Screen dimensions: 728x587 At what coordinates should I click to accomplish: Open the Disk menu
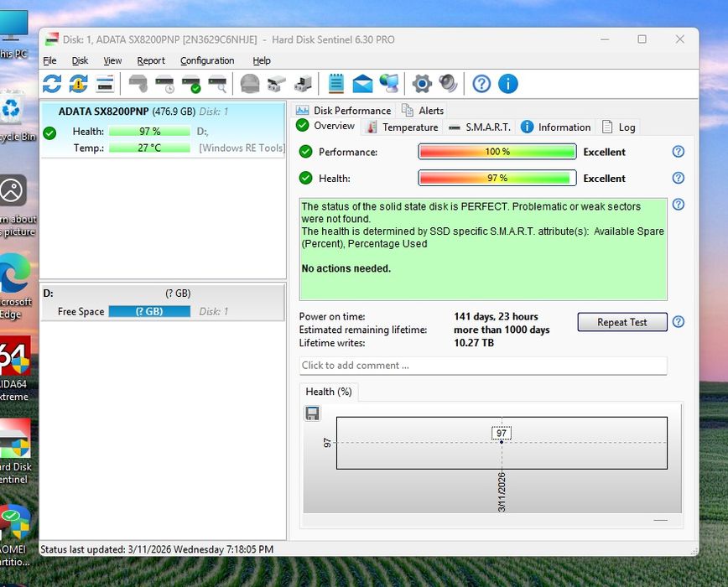click(x=80, y=60)
